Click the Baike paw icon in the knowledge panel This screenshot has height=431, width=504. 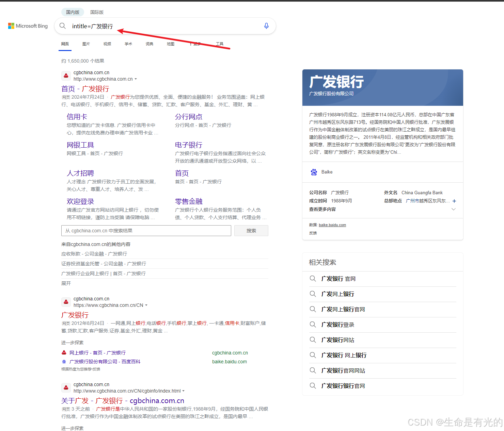coord(314,172)
